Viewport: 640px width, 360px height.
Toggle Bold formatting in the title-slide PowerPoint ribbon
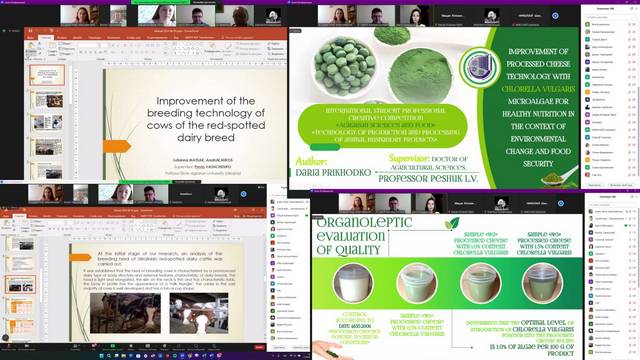[x=81, y=52]
